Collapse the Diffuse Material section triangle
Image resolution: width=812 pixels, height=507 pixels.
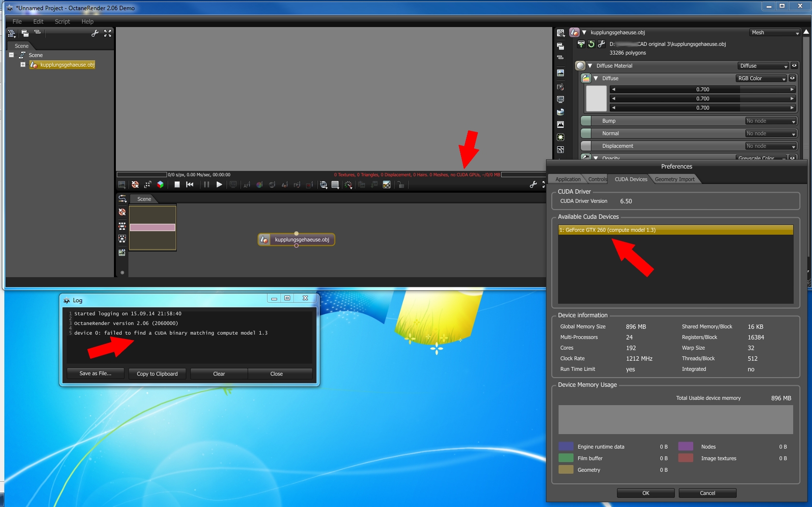pyautogui.click(x=589, y=66)
